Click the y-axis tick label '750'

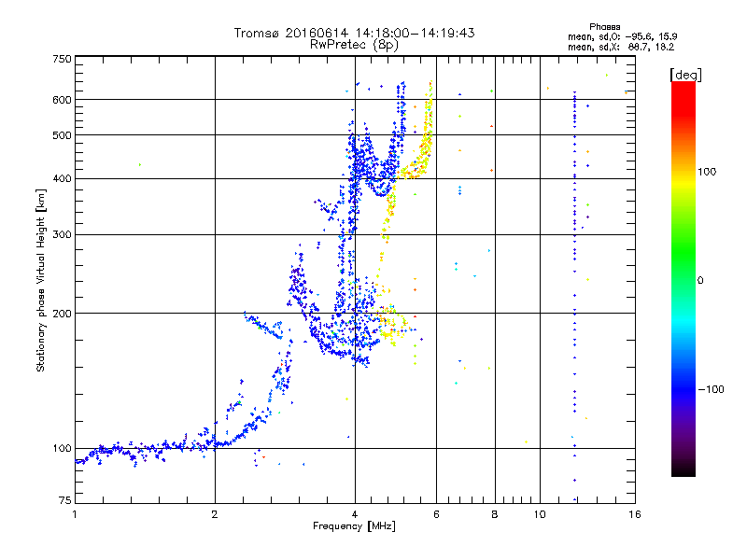tap(62, 59)
